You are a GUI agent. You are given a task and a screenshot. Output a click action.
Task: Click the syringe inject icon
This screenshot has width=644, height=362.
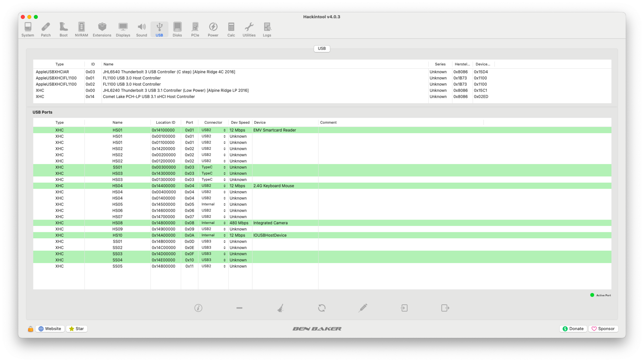pos(363,308)
